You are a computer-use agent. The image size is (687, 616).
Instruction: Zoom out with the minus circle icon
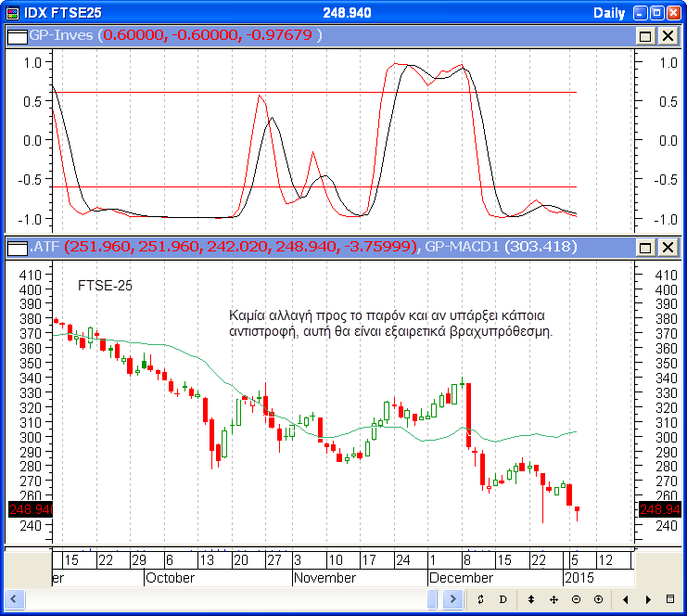tap(576, 599)
